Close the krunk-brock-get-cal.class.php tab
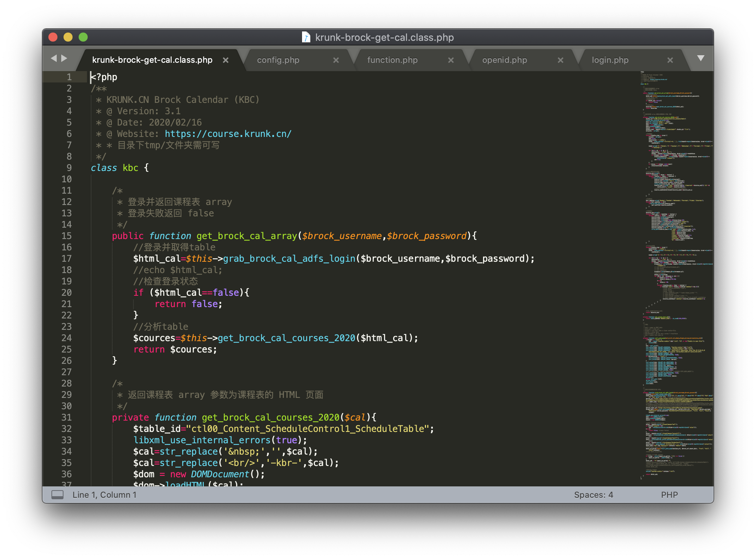The width and height of the screenshot is (756, 559). tap(226, 60)
